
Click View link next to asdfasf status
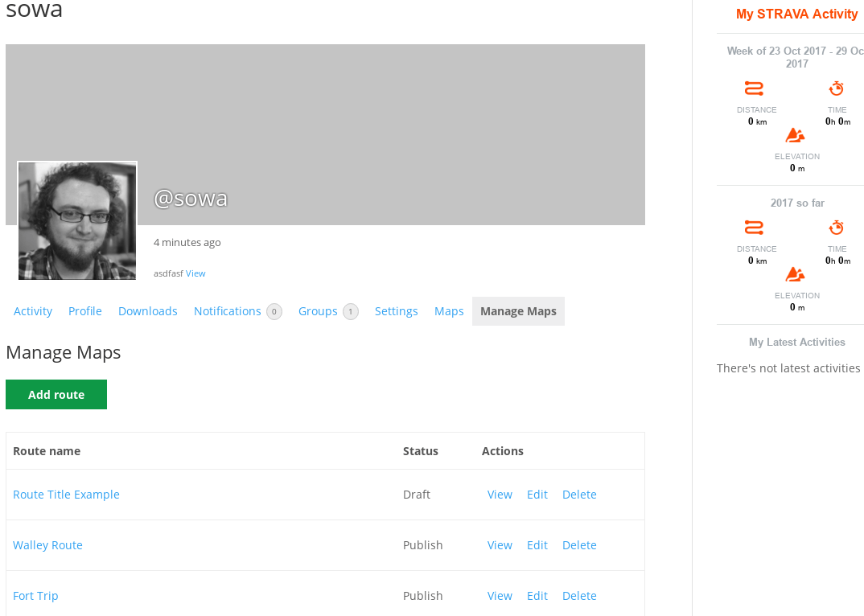pyautogui.click(x=195, y=273)
